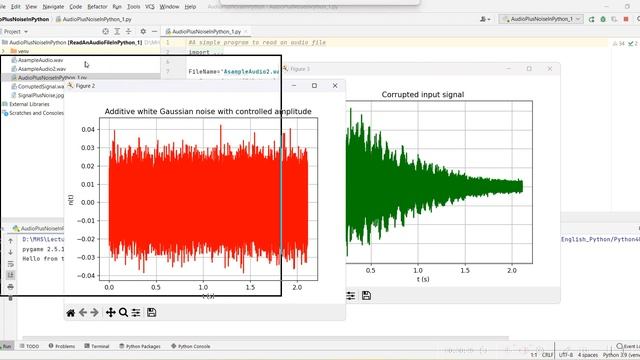The height and width of the screenshot is (360, 640).
Task: Activate the Zoom magnifier in Figure 2
Action: point(123,313)
